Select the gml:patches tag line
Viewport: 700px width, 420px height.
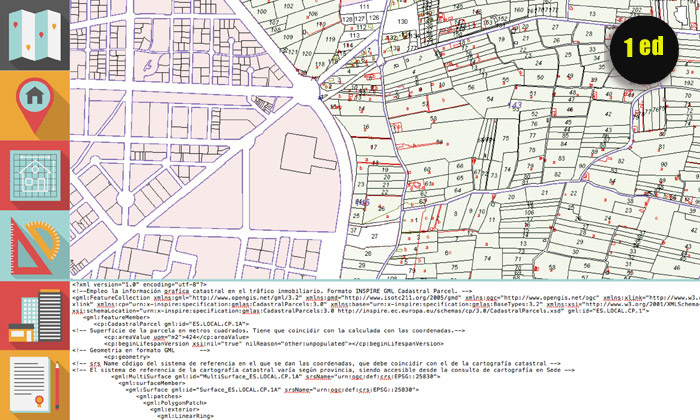158,396
